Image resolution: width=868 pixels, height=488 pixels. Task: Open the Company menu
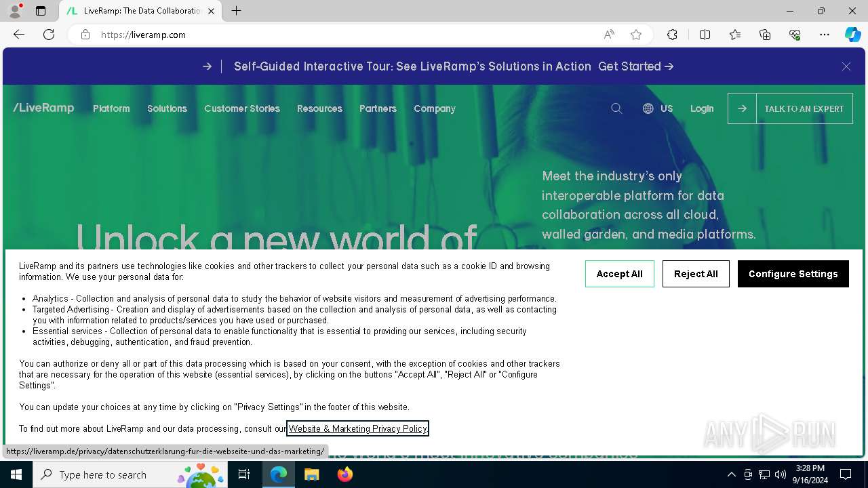[435, 108]
